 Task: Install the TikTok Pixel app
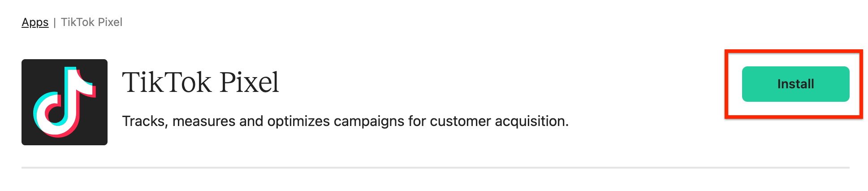point(795,84)
